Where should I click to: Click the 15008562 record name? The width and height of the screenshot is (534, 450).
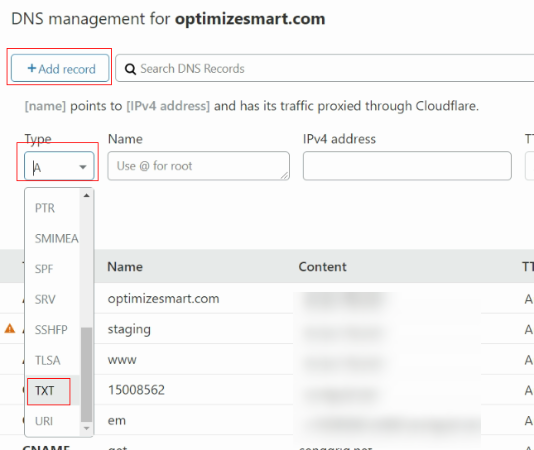point(136,390)
